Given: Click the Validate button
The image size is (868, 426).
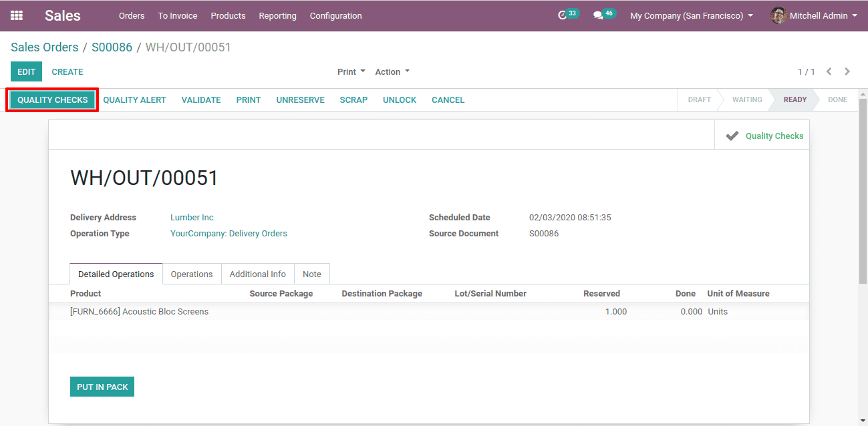Looking at the screenshot, I should (x=201, y=99).
